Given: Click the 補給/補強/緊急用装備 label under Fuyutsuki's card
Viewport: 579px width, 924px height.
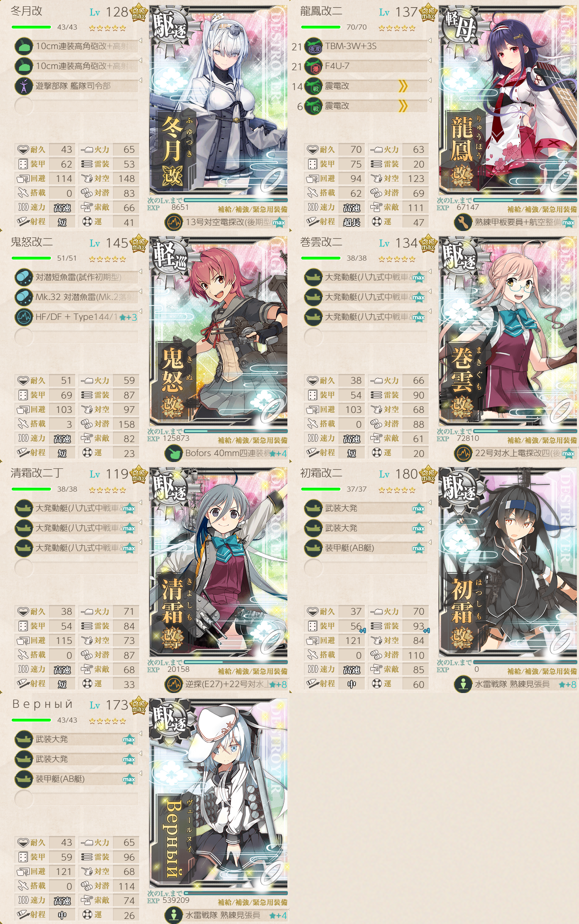Looking at the screenshot, I should click(252, 209).
